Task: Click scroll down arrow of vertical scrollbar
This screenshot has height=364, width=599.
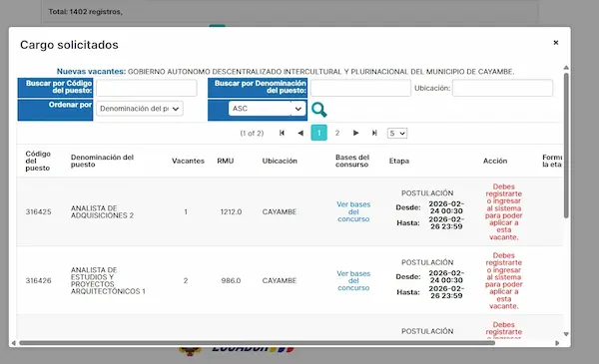Action: [x=566, y=334]
